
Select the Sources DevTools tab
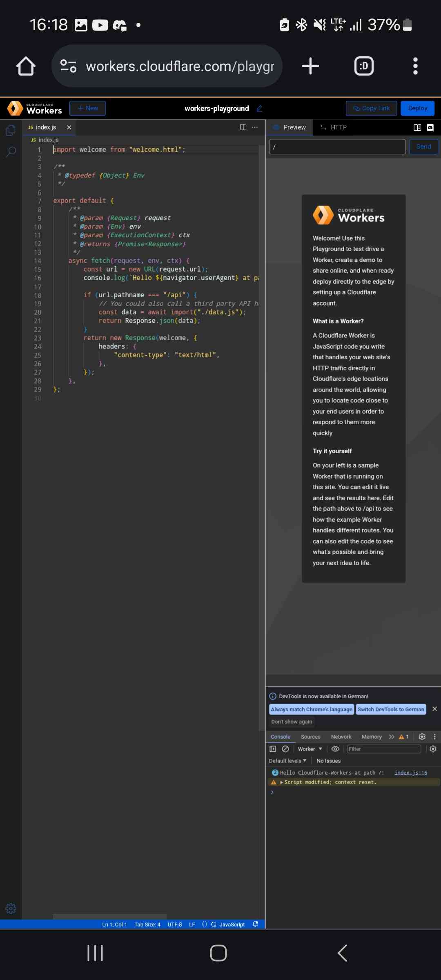coord(310,737)
